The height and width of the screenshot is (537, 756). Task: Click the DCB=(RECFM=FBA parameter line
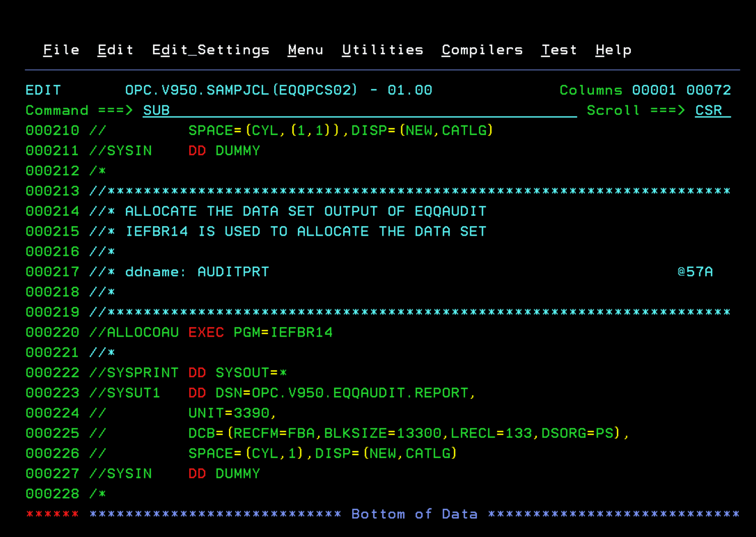(408, 433)
